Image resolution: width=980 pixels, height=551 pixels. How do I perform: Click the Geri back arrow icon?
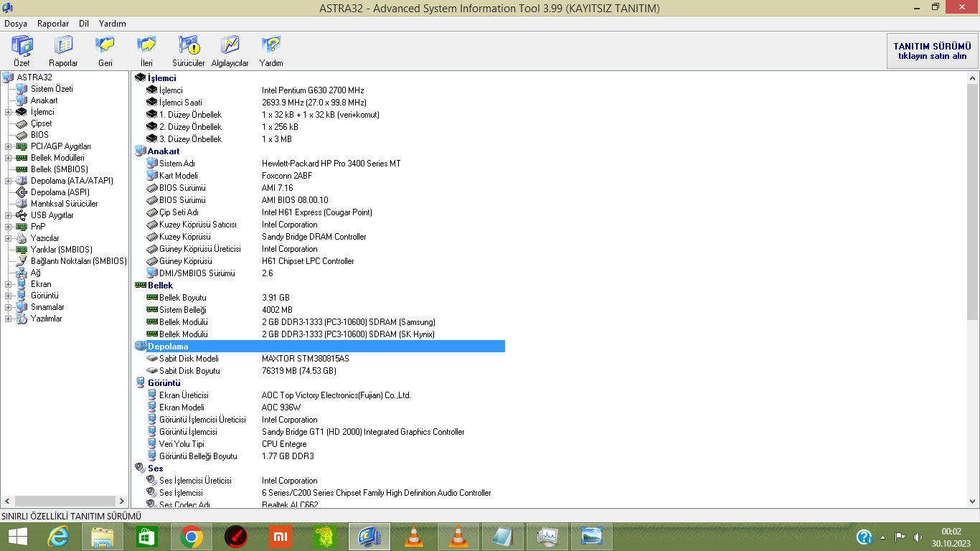105,47
